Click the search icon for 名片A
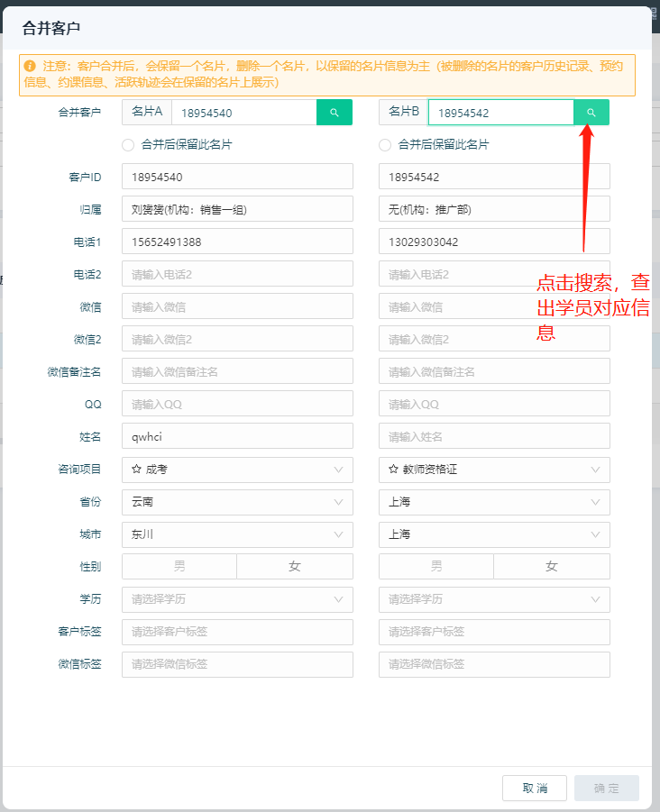This screenshot has width=660, height=812. point(334,113)
